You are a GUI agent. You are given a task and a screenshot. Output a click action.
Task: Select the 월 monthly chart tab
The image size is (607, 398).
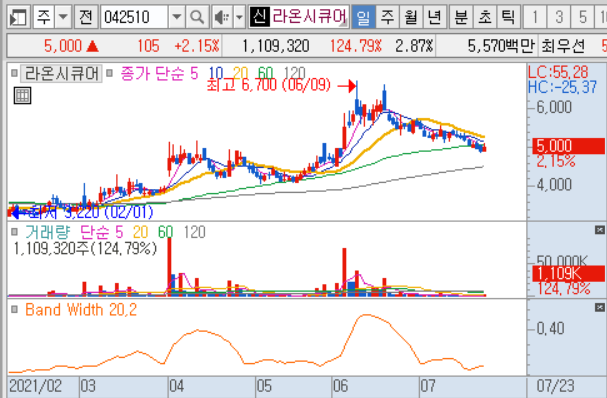411,17
